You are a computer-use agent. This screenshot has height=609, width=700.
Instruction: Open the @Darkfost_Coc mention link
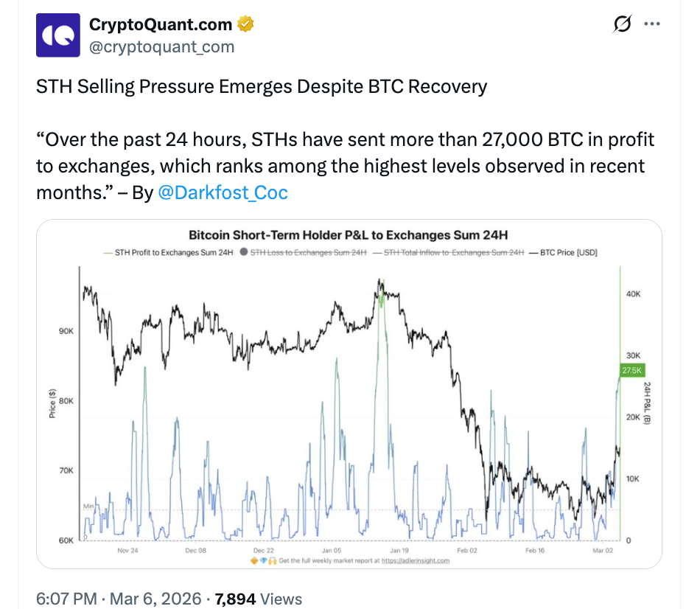click(223, 193)
